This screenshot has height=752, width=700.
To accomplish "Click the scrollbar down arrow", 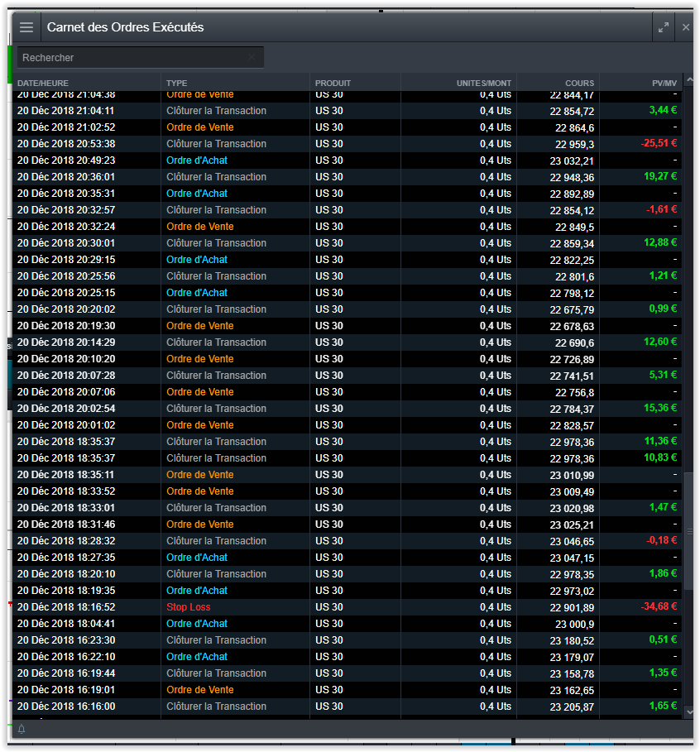I will click(689, 712).
